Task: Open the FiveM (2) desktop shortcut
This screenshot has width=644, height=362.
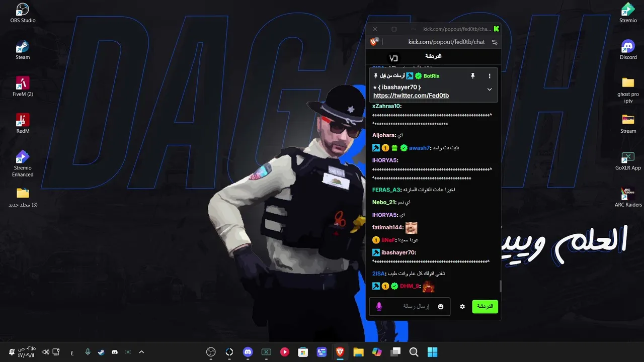Action: 23,86
